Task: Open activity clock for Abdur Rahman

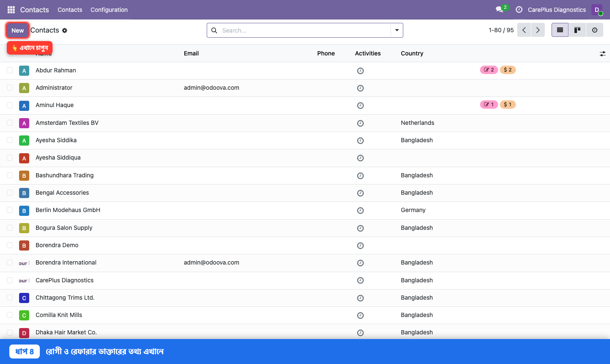Action: point(360,71)
